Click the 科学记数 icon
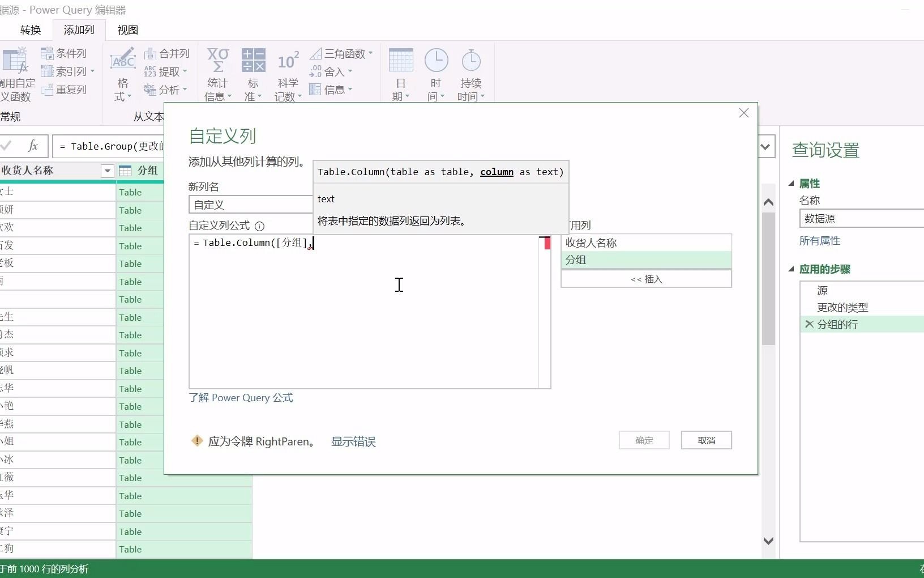924x578 pixels. [288, 74]
